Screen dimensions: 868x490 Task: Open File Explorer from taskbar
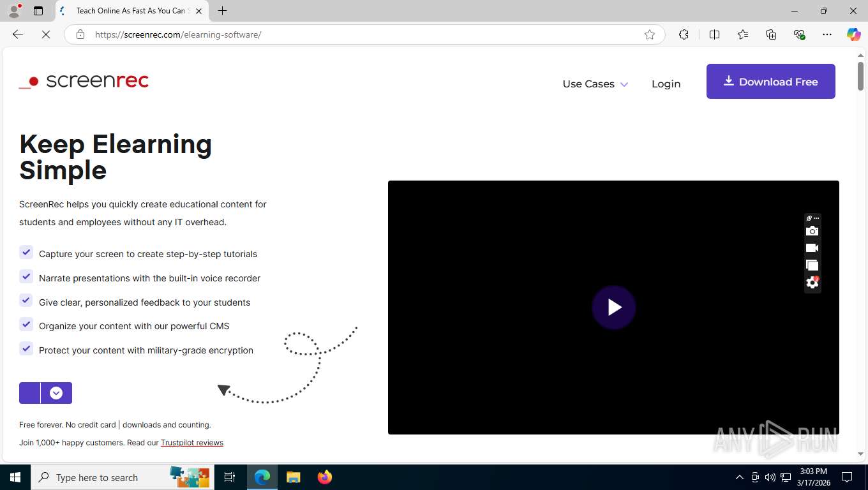pos(293,477)
